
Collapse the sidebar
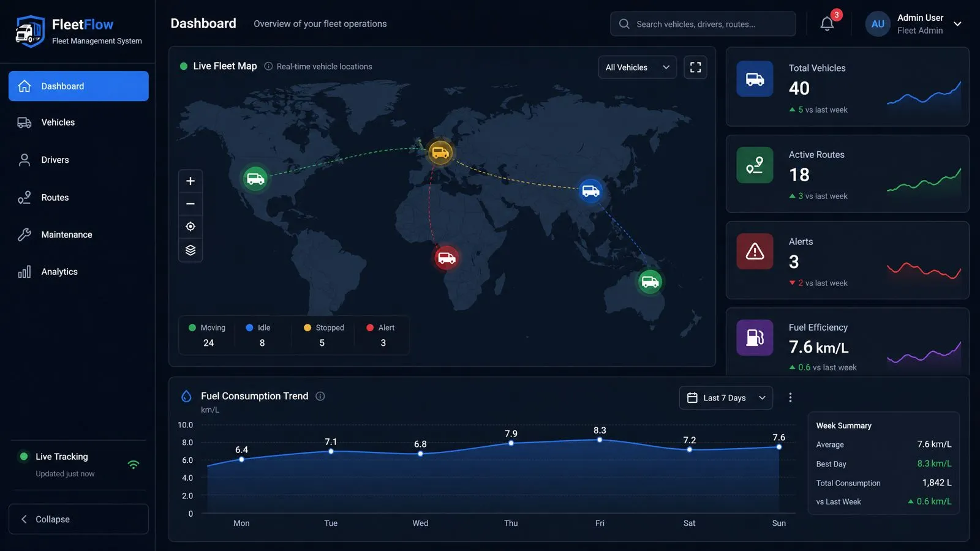tap(78, 519)
